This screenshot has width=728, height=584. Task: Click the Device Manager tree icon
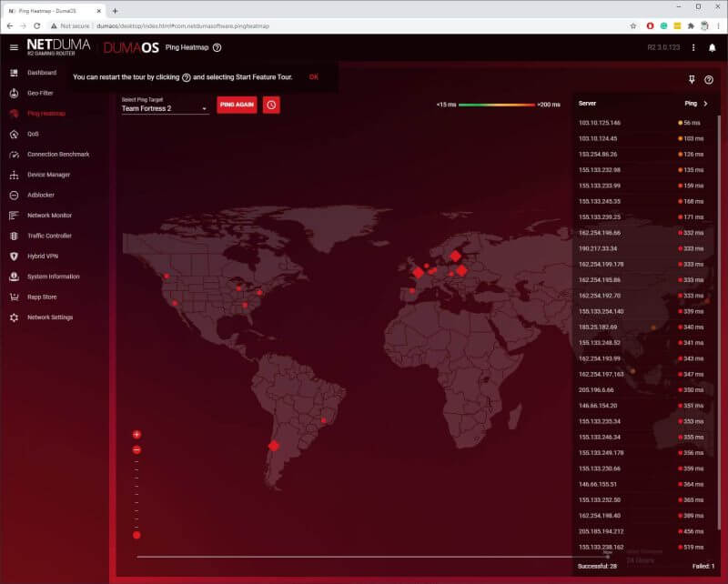14,175
